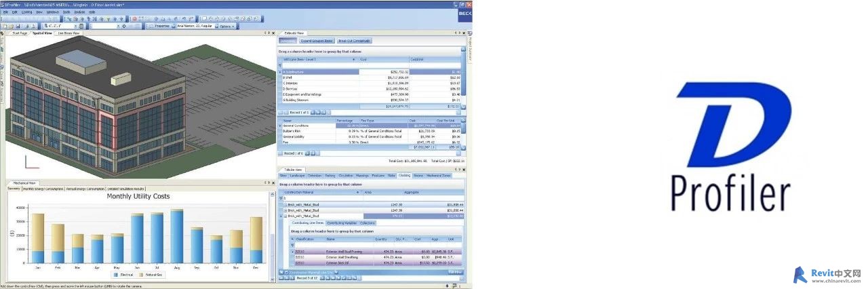Select the Spatial View tab
Viewport: 868px width, 289px height.
tap(42, 33)
